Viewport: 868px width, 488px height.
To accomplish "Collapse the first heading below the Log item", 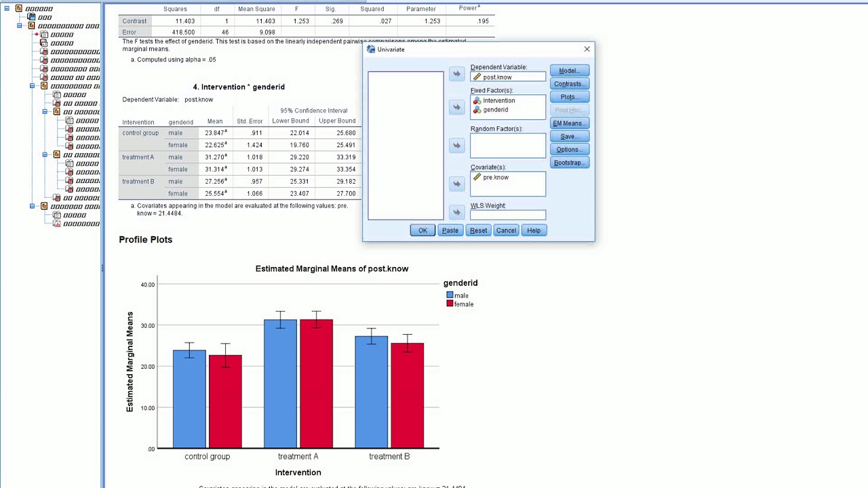I will [20, 26].
